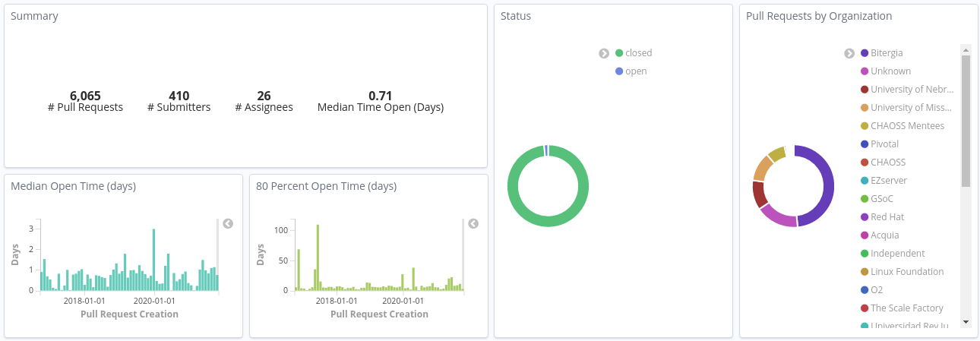Image resolution: width=980 pixels, height=341 pixels.
Task: Choose the Linux Foundation legend entry
Action: pyautogui.click(x=906, y=272)
